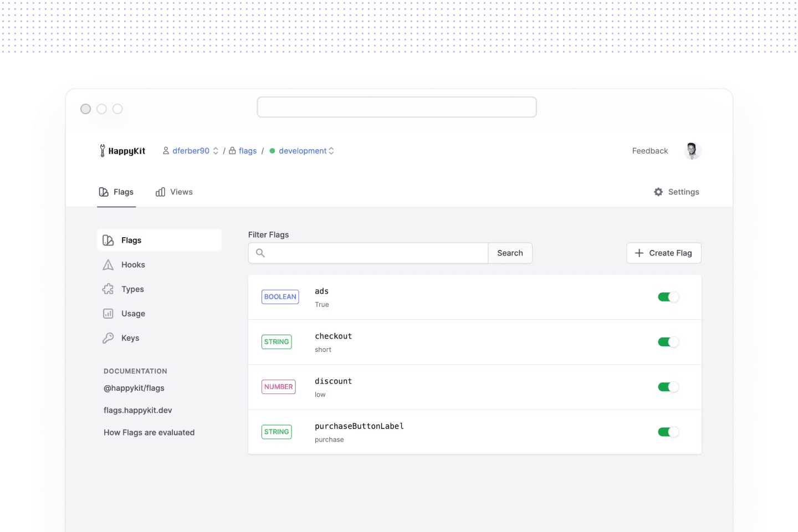Select the Flags top tab
The height and width of the screenshot is (532, 798).
click(x=116, y=192)
